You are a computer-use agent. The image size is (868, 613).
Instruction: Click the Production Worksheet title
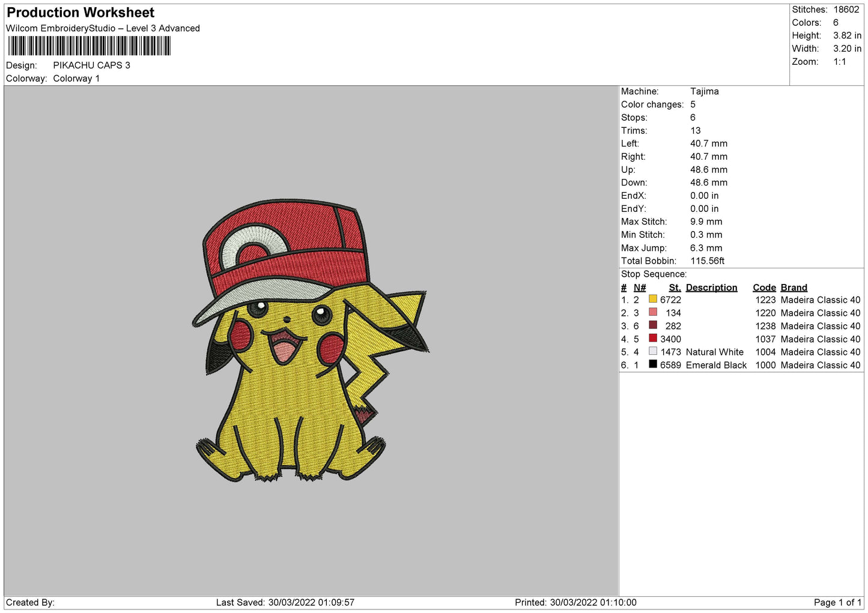(x=80, y=13)
